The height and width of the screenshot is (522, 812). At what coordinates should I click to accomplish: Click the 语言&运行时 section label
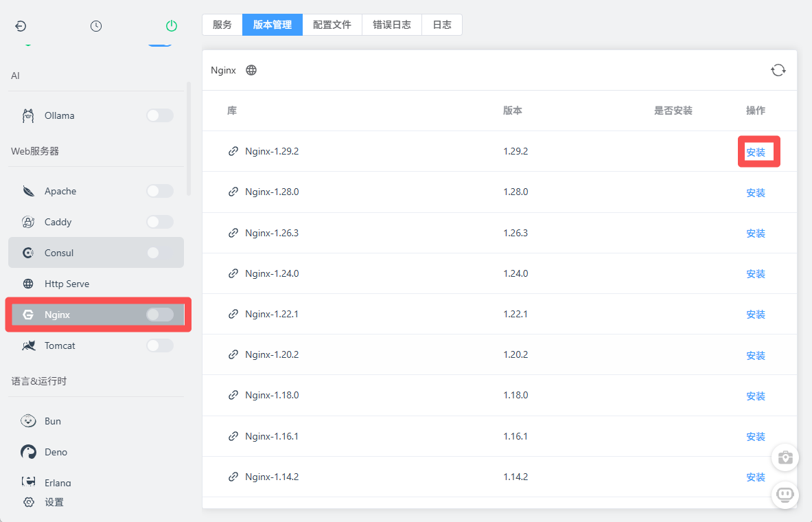click(x=39, y=381)
